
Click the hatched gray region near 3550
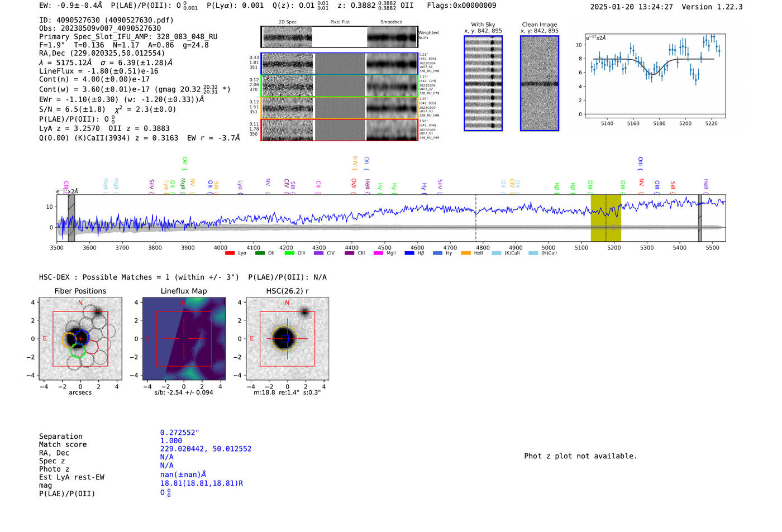(x=71, y=218)
